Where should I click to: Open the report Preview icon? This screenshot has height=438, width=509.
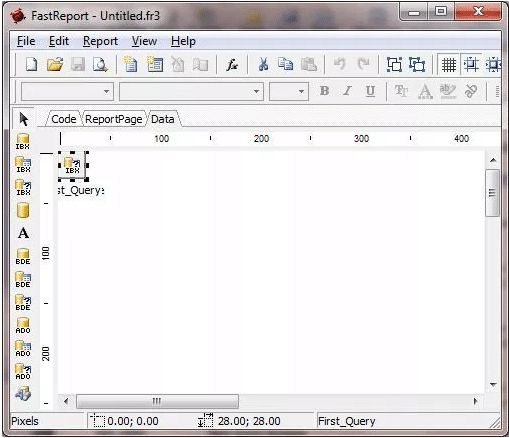[100, 64]
